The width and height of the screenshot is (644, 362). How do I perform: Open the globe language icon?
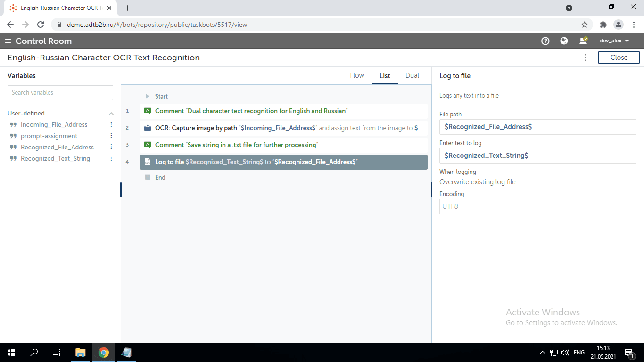point(564,41)
